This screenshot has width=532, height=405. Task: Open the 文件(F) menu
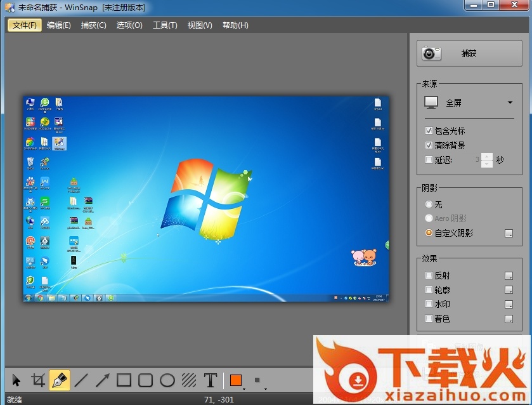point(25,25)
